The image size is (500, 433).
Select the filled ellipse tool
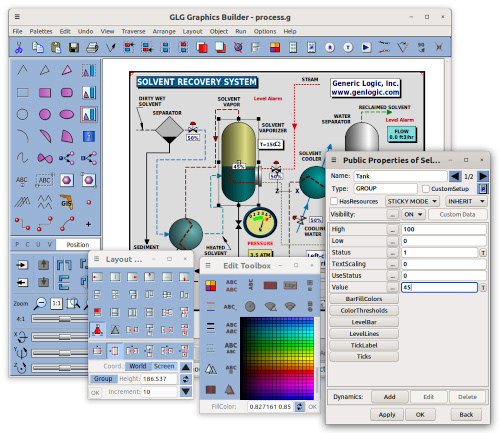(67, 114)
